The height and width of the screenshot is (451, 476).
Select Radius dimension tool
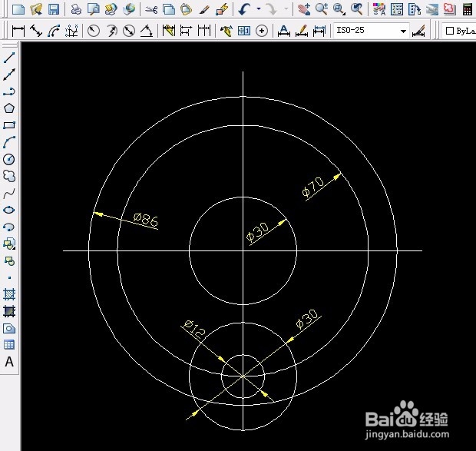[x=94, y=31]
